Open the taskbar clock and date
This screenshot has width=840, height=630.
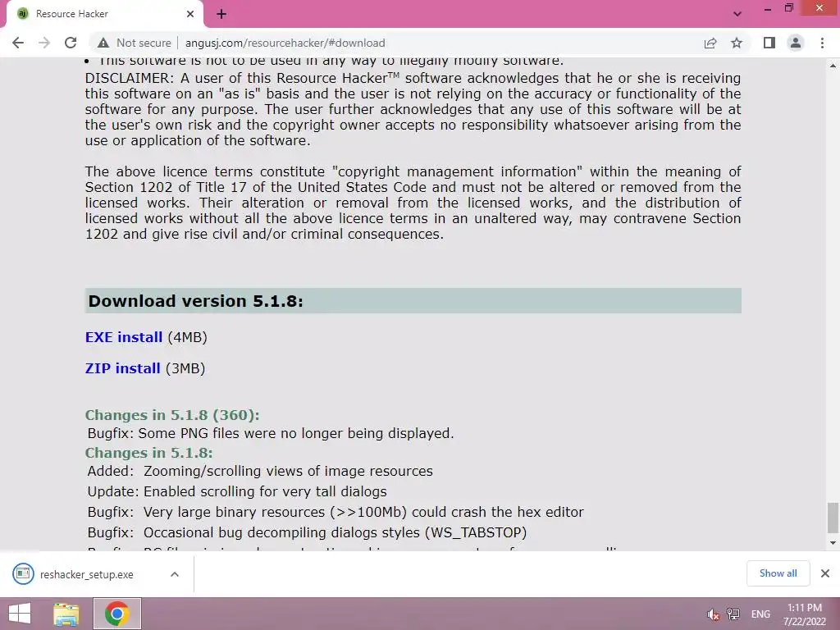click(805, 614)
